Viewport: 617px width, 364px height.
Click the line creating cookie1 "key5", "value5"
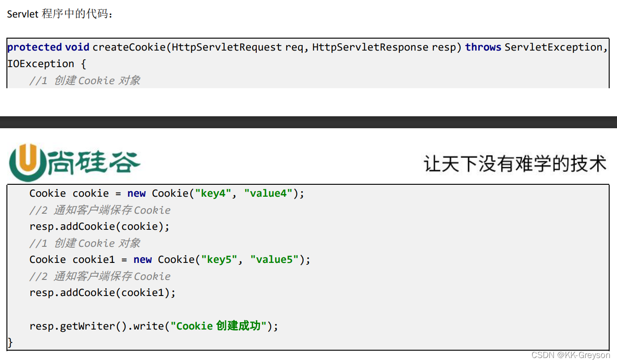pos(170,260)
